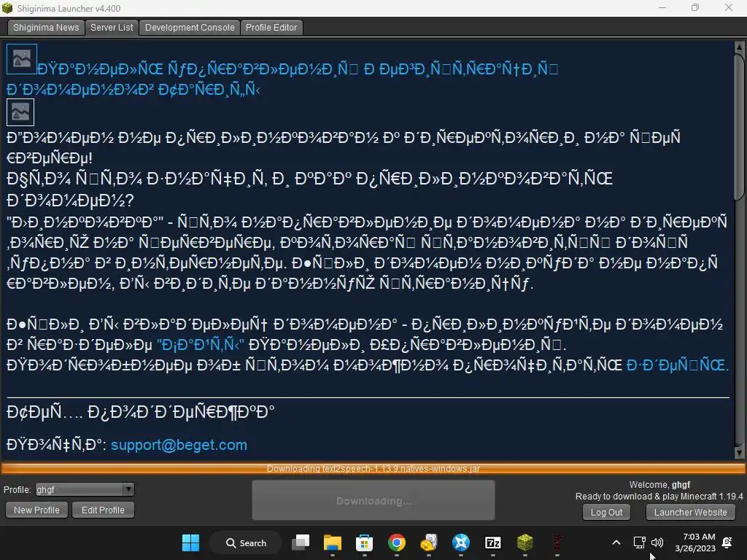Click the network icon in system tray
Viewport: 747px width, 560px height.
[639, 542]
